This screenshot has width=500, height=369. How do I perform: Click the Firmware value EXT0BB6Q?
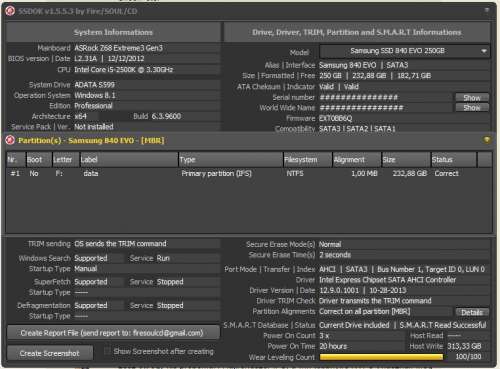tap(335, 118)
